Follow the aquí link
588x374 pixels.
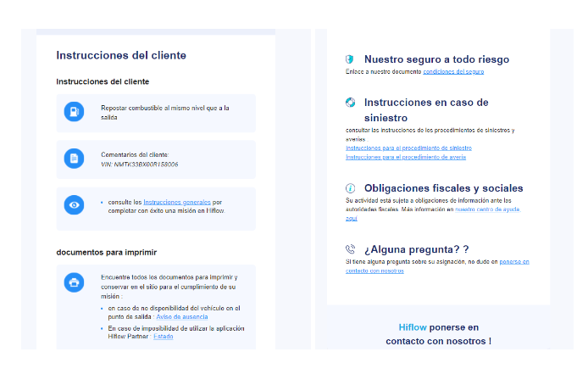[x=352, y=219]
